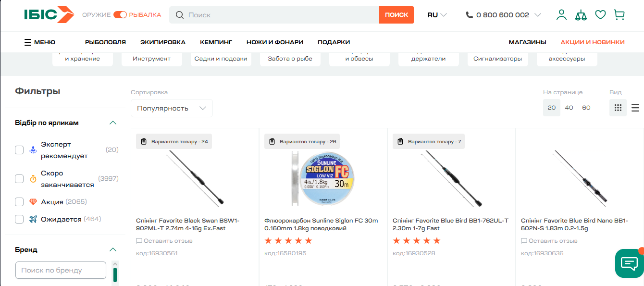Open the Подарки menu
Viewport: 644px width, 286px height.
click(334, 42)
